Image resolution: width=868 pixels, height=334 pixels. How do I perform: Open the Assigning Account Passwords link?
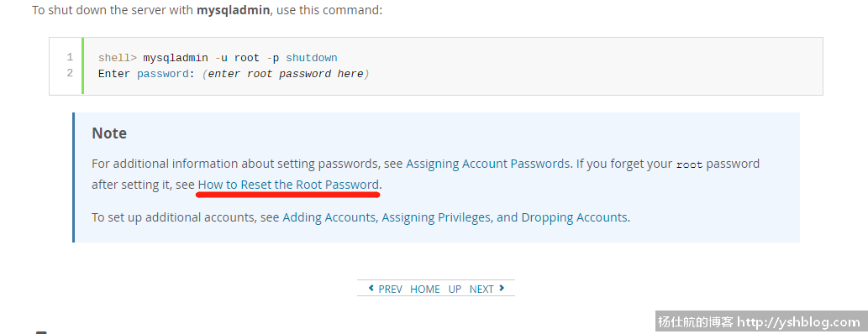tap(487, 164)
